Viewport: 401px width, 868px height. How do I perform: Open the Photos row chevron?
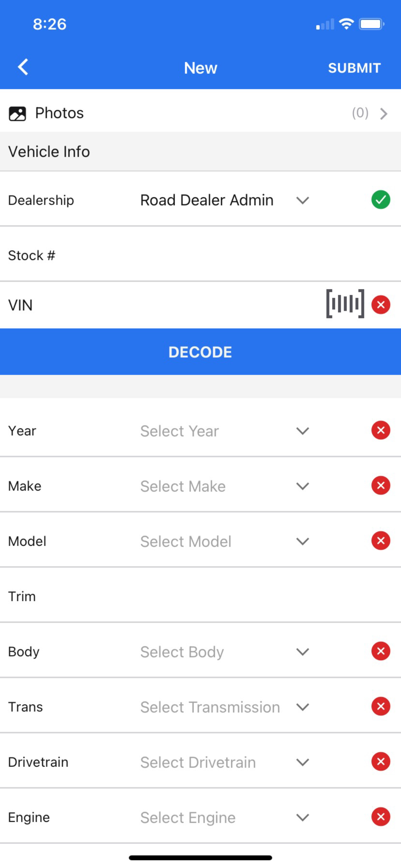[x=384, y=114]
